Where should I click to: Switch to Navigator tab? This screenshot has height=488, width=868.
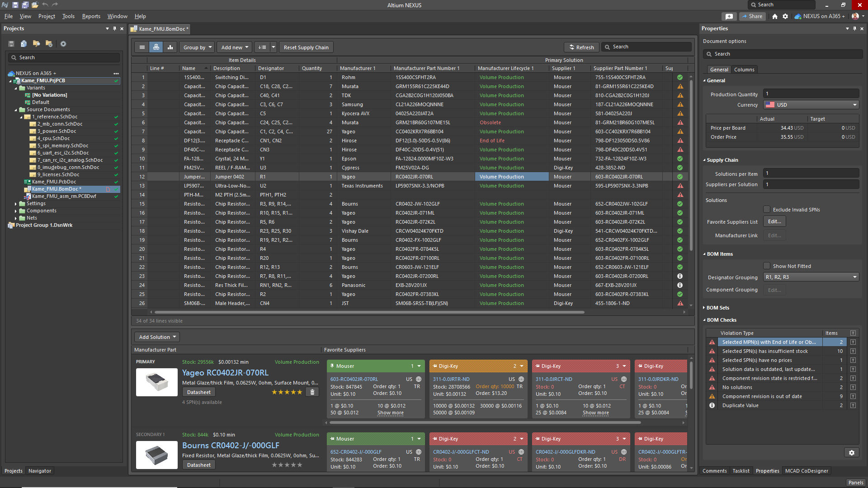click(40, 471)
